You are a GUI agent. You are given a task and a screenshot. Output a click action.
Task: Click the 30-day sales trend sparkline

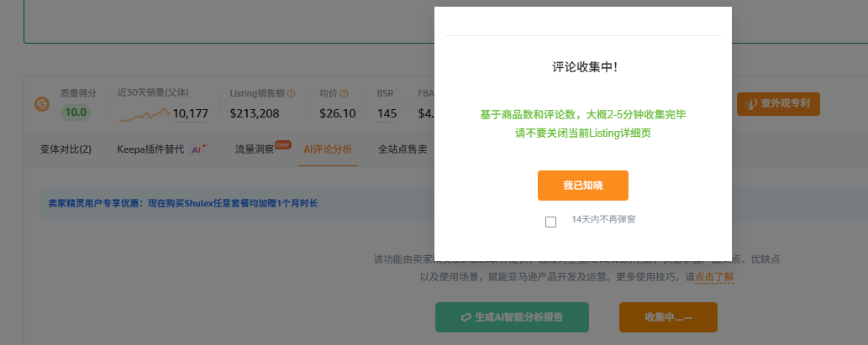click(144, 112)
